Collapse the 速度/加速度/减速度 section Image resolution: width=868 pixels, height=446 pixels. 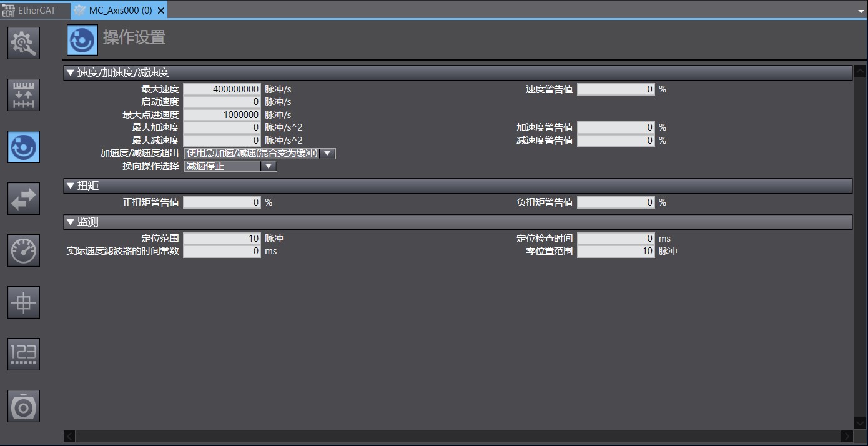[70, 72]
